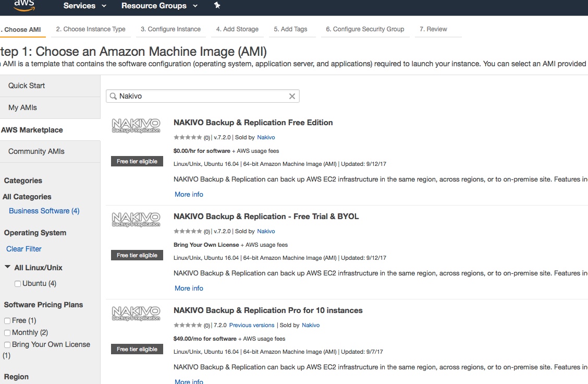Open Previous versions link

(252, 325)
